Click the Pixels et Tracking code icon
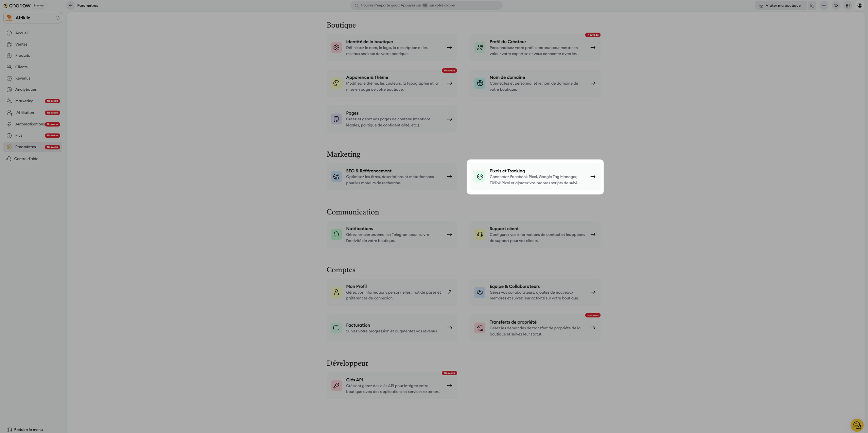The image size is (868, 433). [480, 177]
